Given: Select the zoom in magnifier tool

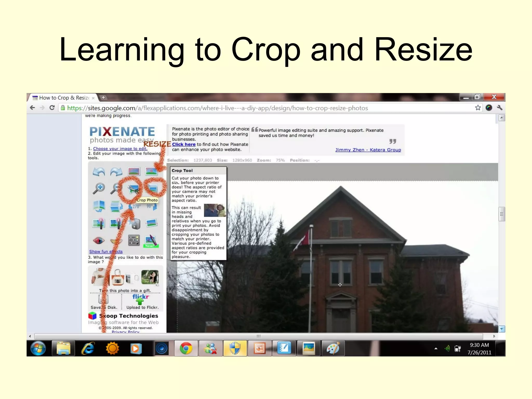Looking at the screenshot, I should pos(99,189).
